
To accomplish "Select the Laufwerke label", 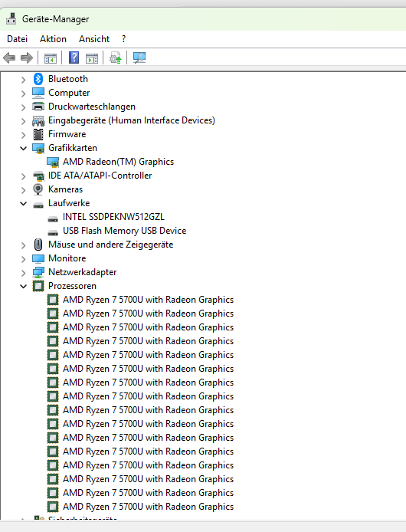I will pyautogui.click(x=69, y=203).
